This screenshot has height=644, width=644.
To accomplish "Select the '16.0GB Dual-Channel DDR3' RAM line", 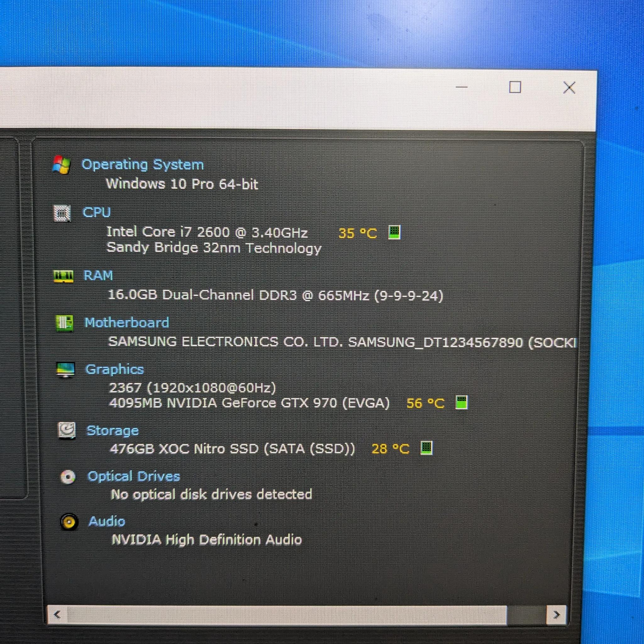I will click(276, 295).
